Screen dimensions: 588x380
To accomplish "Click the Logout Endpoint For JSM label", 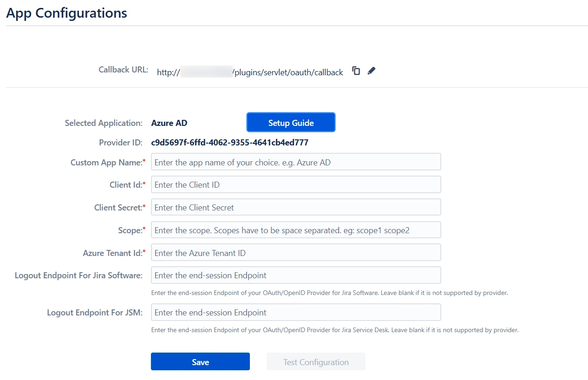I will (x=95, y=313).
